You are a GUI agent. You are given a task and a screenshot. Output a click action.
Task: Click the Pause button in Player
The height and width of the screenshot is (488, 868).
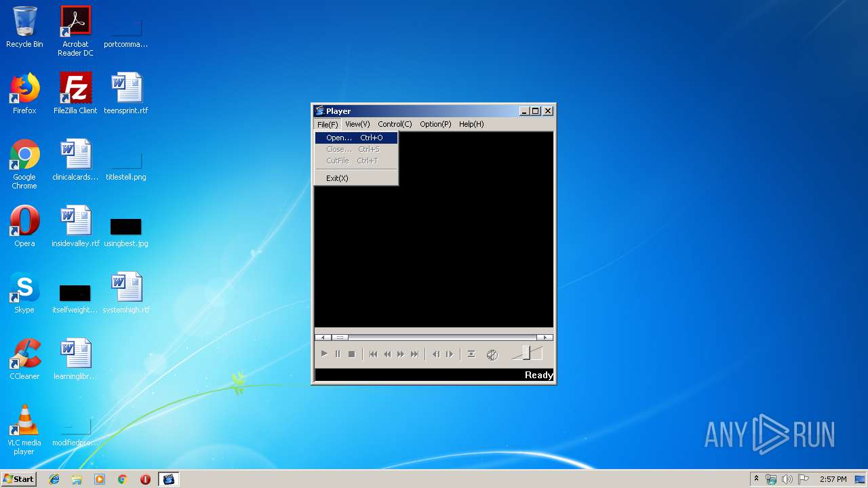pyautogui.click(x=338, y=354)
